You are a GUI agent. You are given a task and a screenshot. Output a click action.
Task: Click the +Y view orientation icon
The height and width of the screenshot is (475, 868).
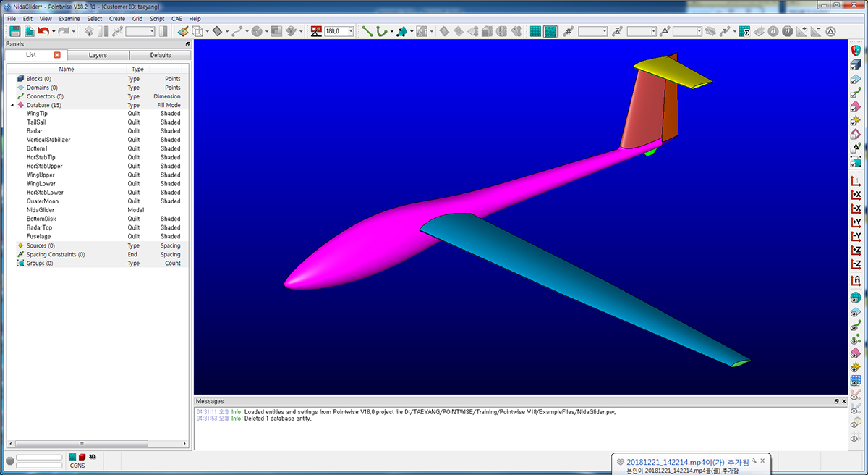855,222
